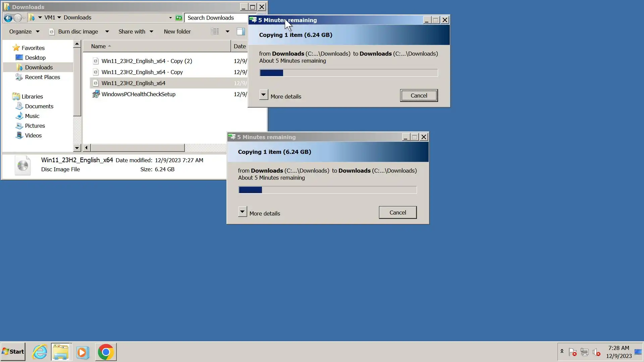Launch Google Chrome from the taskbar
Screen dimensions: 644x362
coord(106,352)
